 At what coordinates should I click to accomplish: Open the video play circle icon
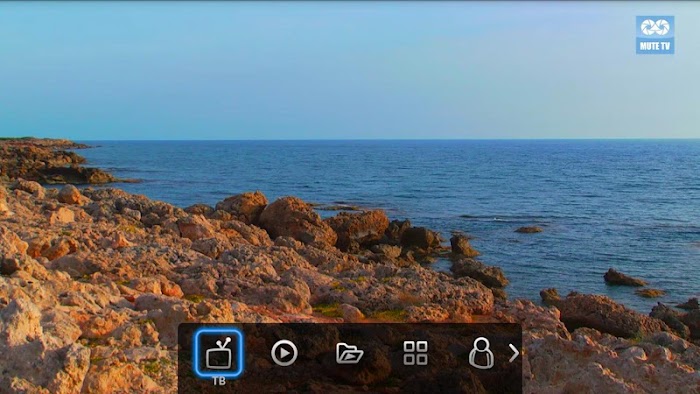tap(284, 353)
